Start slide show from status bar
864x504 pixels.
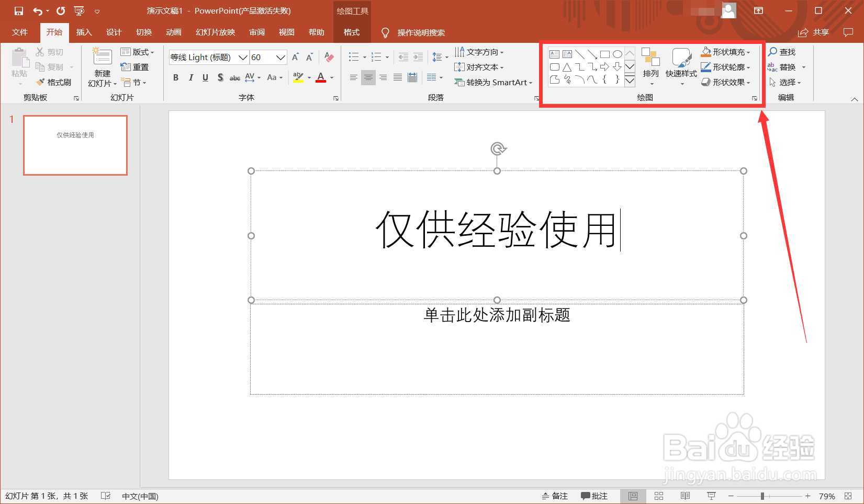tap(711, 496)
